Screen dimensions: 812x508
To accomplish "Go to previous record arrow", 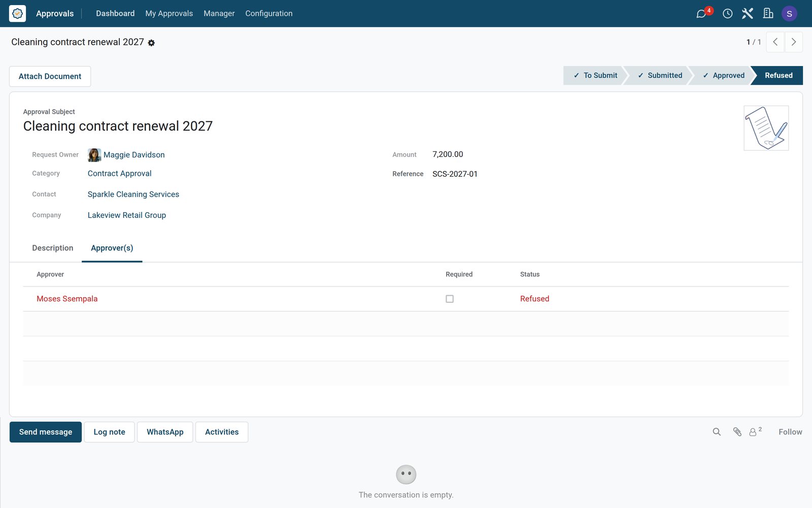I will coord(775,42).
